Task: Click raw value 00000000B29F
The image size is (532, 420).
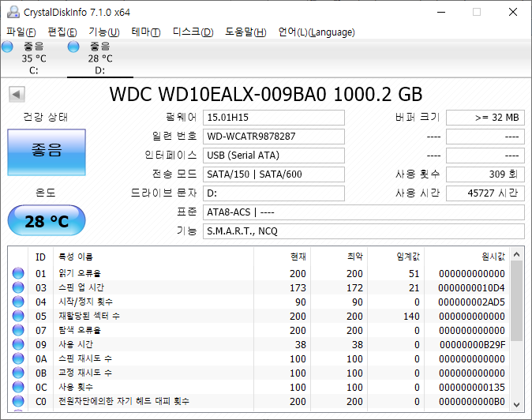Action: click(x=472, y=345)
